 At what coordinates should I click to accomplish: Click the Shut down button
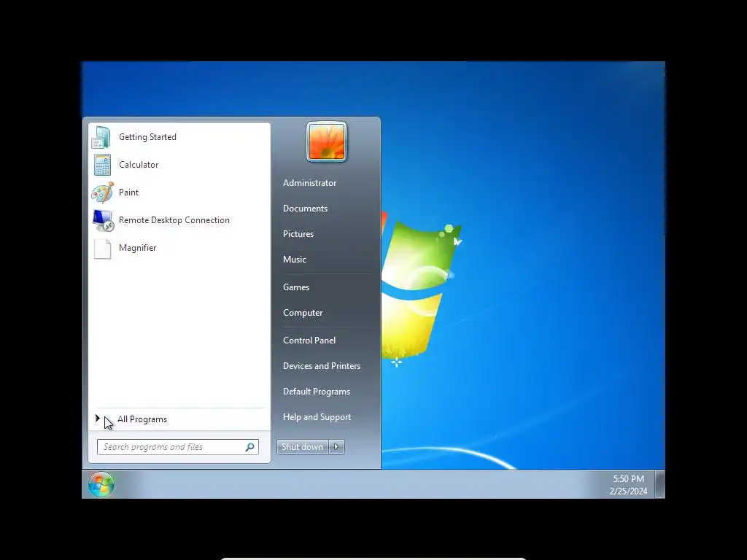[302, 447]
